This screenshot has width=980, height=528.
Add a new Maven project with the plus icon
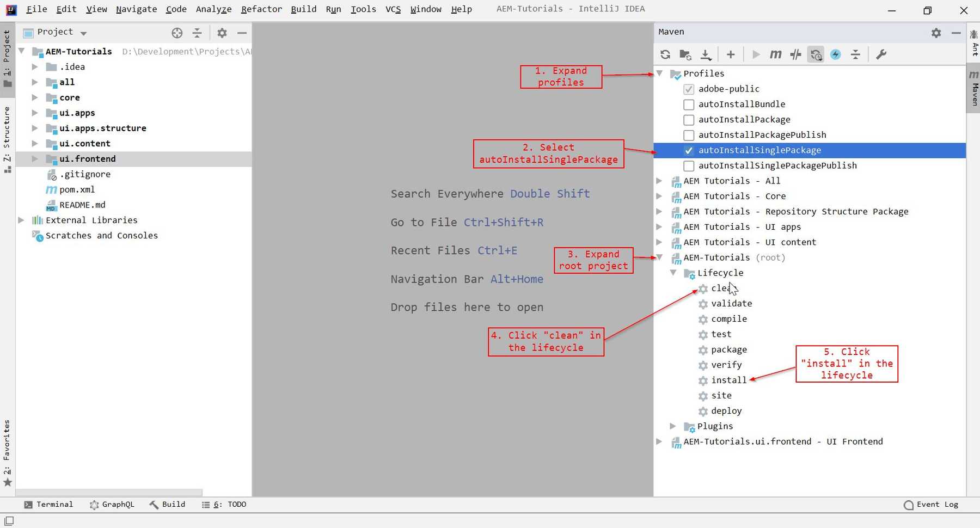(x=731, y=54)
